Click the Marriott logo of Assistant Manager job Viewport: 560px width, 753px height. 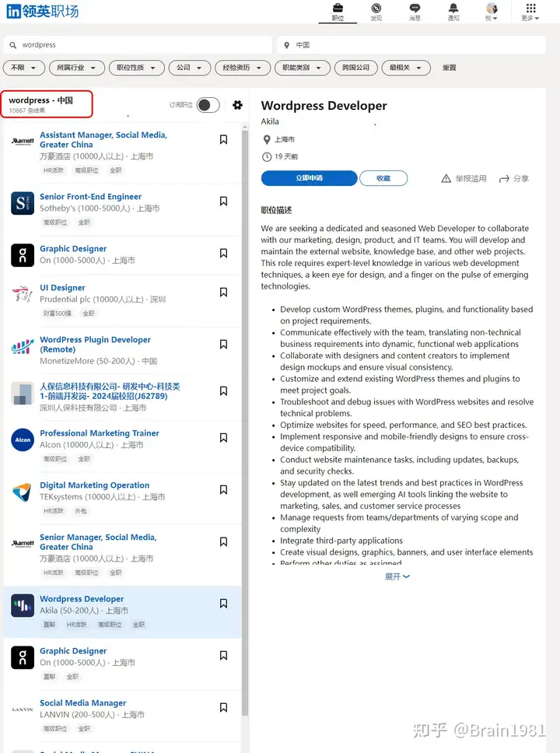[x=23, y=142]
